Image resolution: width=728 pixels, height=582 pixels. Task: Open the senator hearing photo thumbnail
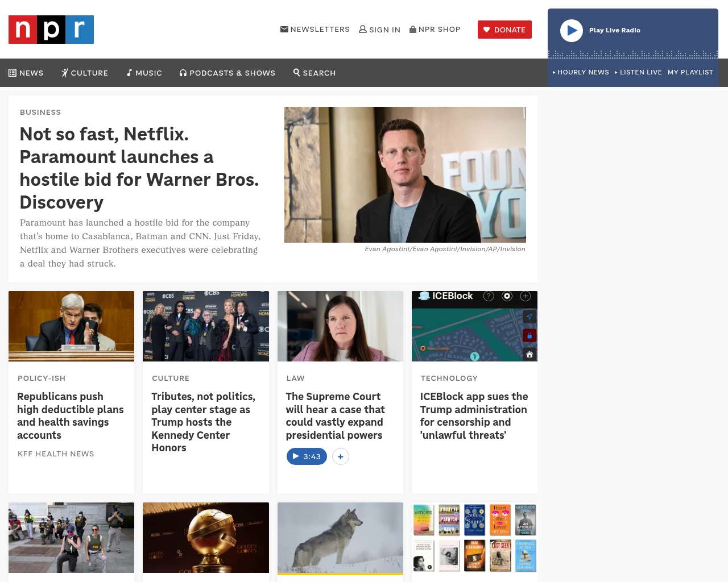click(71, 326)
